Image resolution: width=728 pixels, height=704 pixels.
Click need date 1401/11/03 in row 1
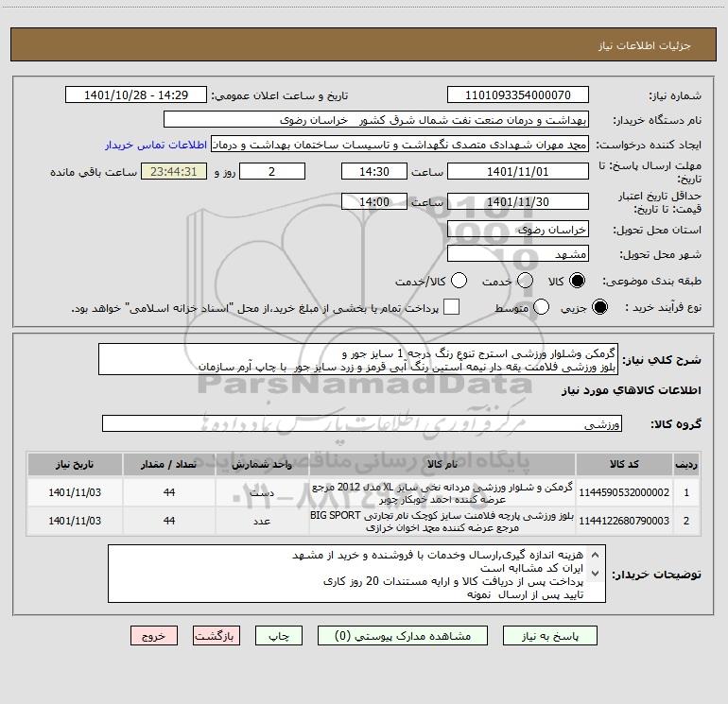pyautogui.click(x=75, y=493)
